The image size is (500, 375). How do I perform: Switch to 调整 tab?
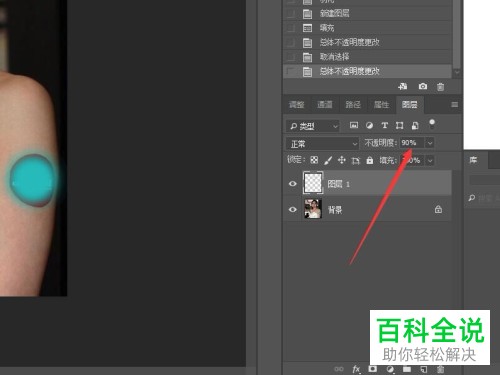click(x=296, y=105)
